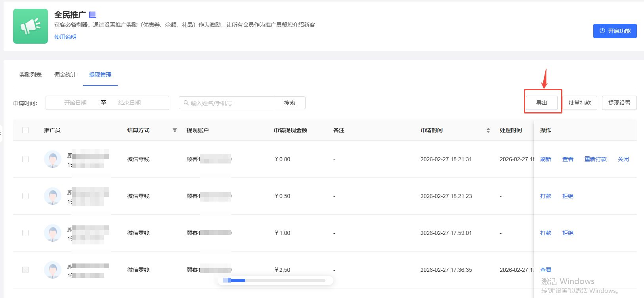Click the horizontal table scrollbar thumb

click(234, 281)
